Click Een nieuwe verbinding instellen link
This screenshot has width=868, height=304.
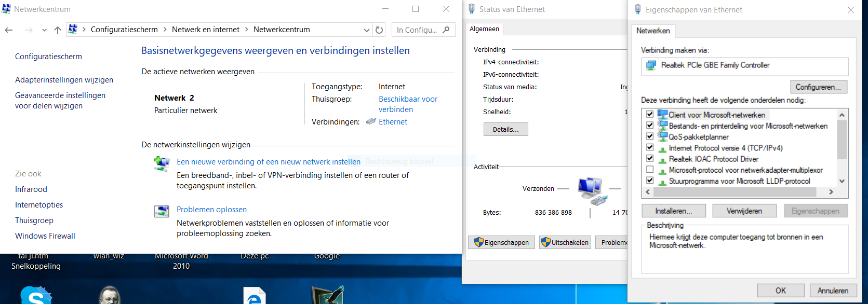pyautogui.click(x=269, y=162)
